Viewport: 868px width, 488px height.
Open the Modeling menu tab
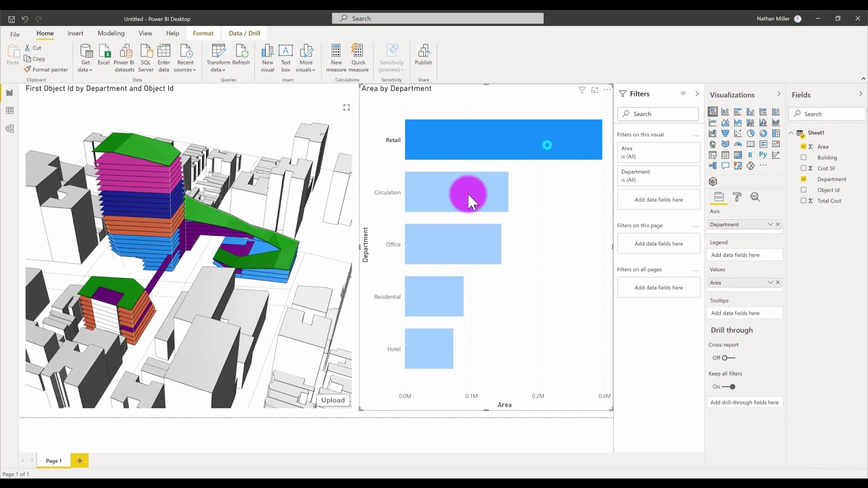click(x=111, y=33)
